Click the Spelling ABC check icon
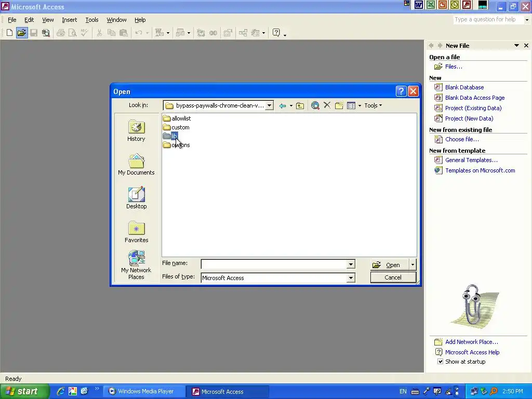Image resolution: width=532 pixels, height=399 pixels. [x=84, y=33]
